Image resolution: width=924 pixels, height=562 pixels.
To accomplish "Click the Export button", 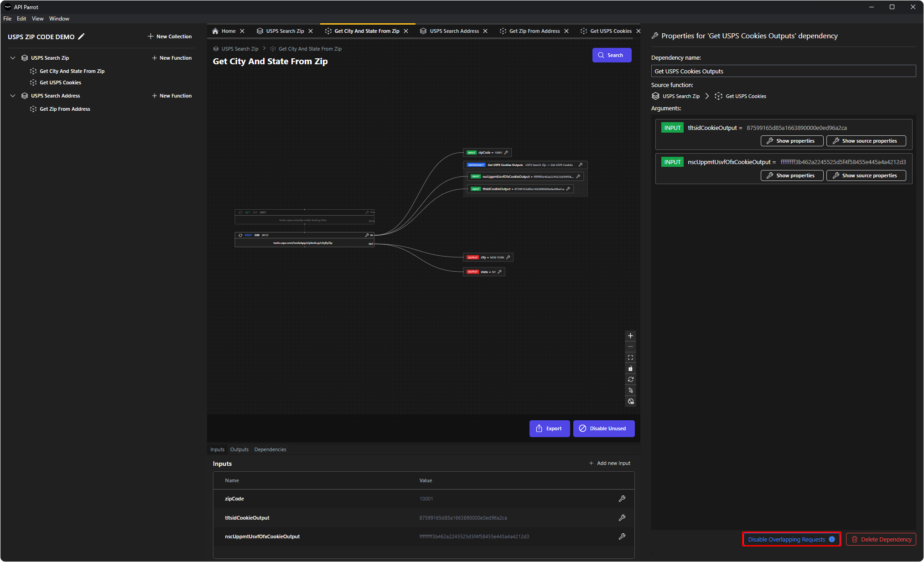I will [549, 428].
